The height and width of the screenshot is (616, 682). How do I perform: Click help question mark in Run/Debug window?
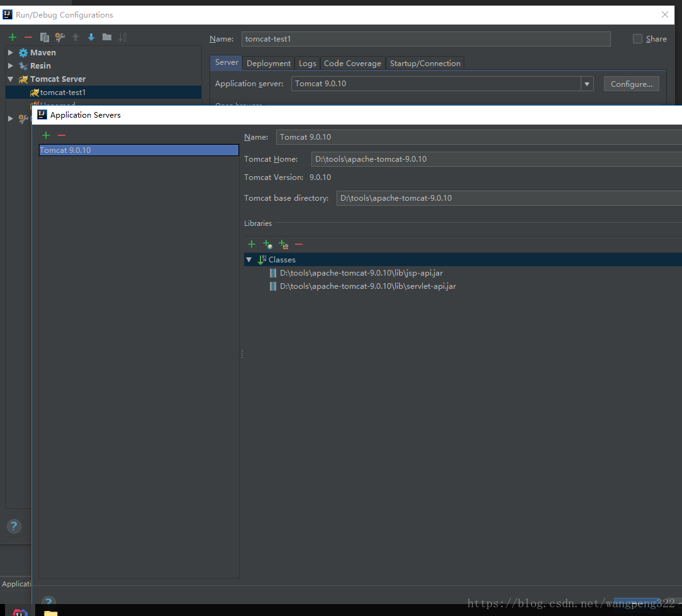pos(14,527)
